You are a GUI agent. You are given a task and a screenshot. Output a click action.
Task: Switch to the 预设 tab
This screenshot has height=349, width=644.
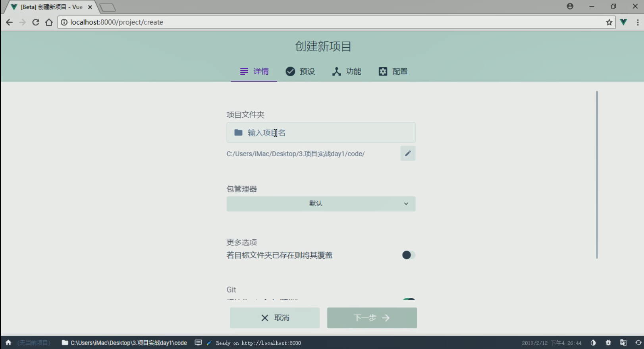301,72
